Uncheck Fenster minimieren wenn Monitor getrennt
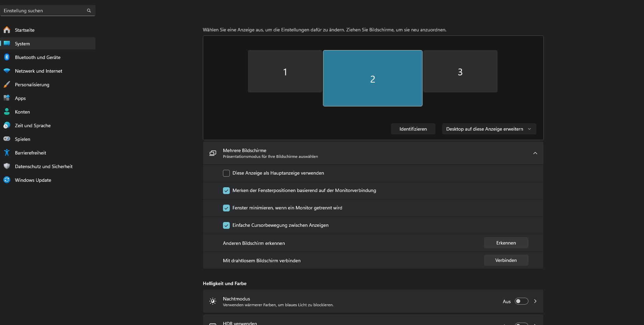This screenshot has height=325, width=644. point(226,208)
